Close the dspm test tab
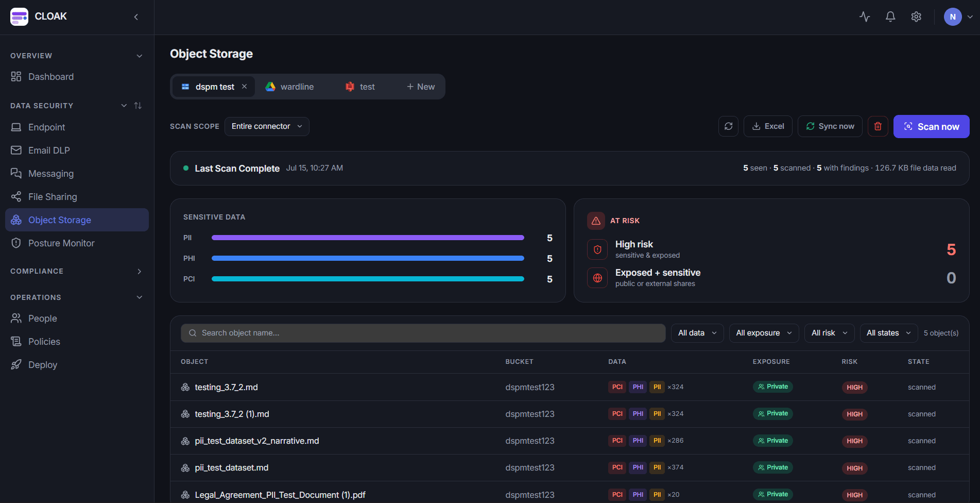 pyautogui.click(x=244, y=87)
